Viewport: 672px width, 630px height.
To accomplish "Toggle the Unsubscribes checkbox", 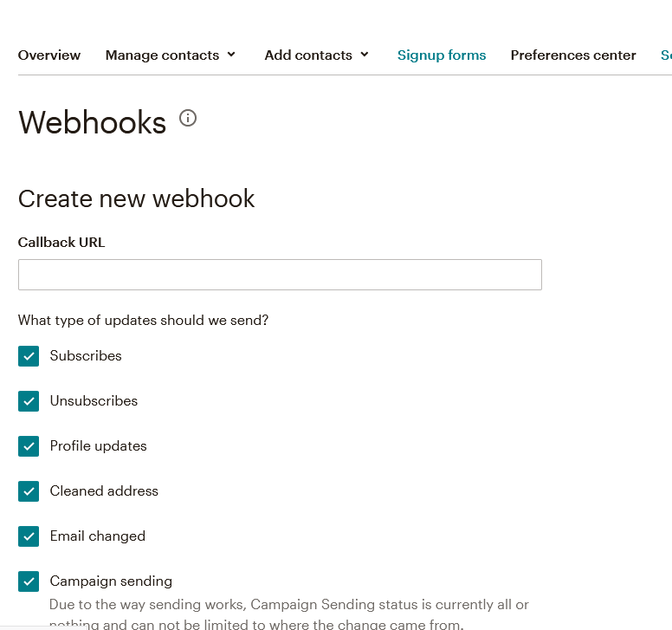I will [29, 401].
